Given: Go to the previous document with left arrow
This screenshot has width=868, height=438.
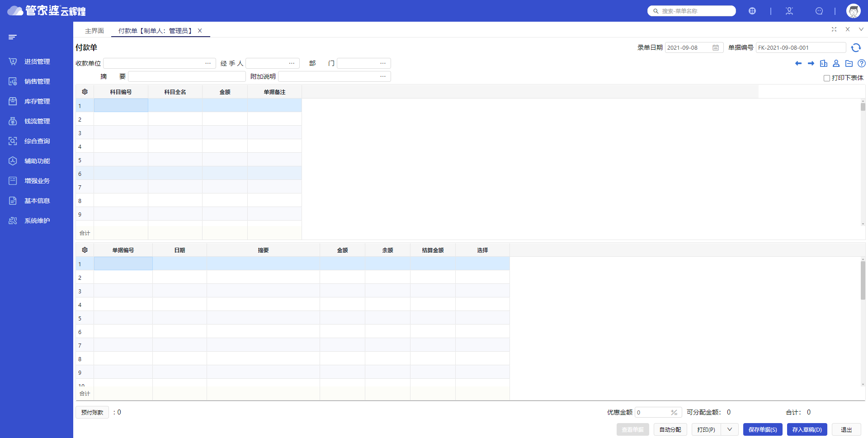Looking at the screenshot, I should 798,63.
